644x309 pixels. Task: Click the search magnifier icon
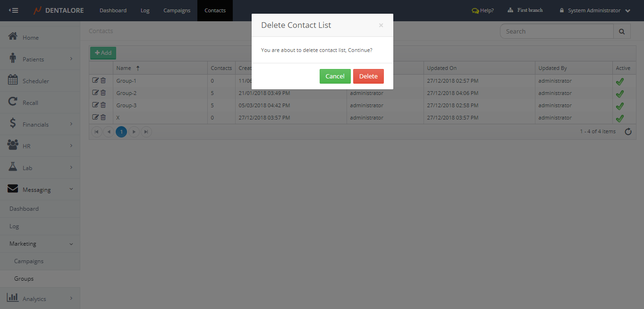[621, 32]
